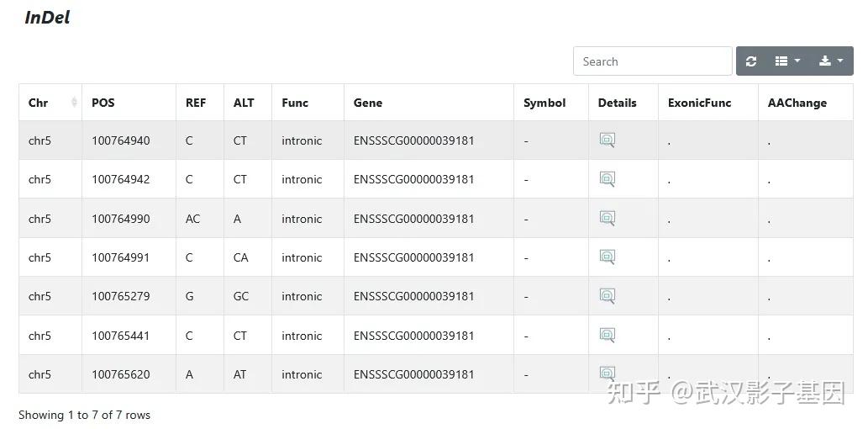
Task: Click the AAChange column header
Action: click(797, 103)
